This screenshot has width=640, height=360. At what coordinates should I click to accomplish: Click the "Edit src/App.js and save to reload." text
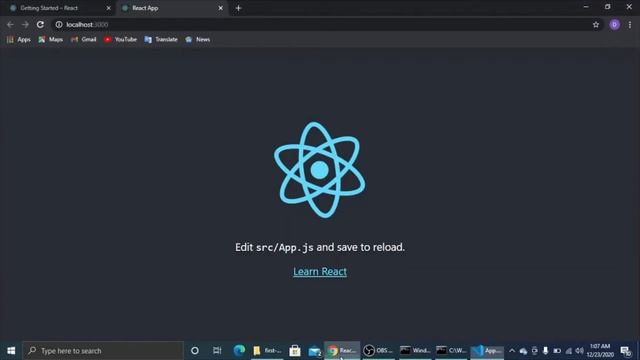click(320, 247)
